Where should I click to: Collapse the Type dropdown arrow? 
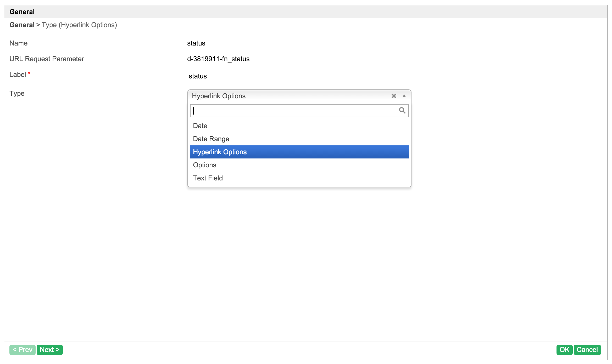(x=404, y=96)
